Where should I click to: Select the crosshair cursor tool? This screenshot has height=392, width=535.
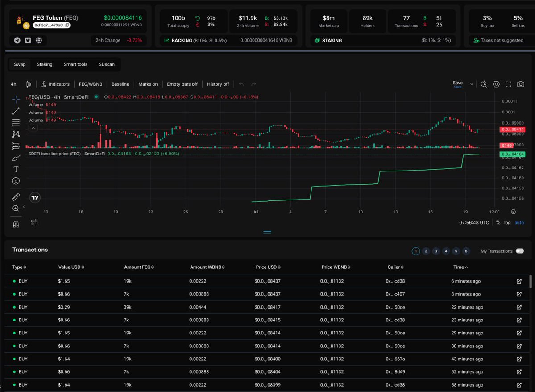pyautogui.click(x=16, y=100)
